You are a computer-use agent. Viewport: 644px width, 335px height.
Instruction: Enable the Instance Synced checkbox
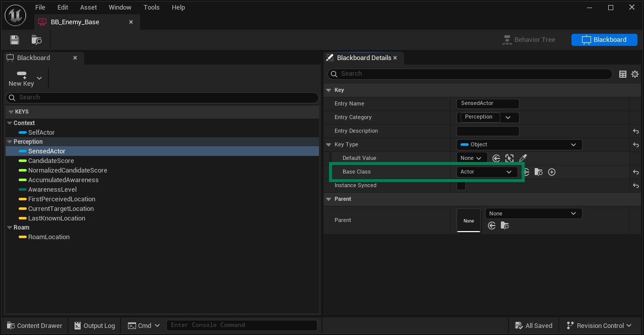[x=461, y=186]
